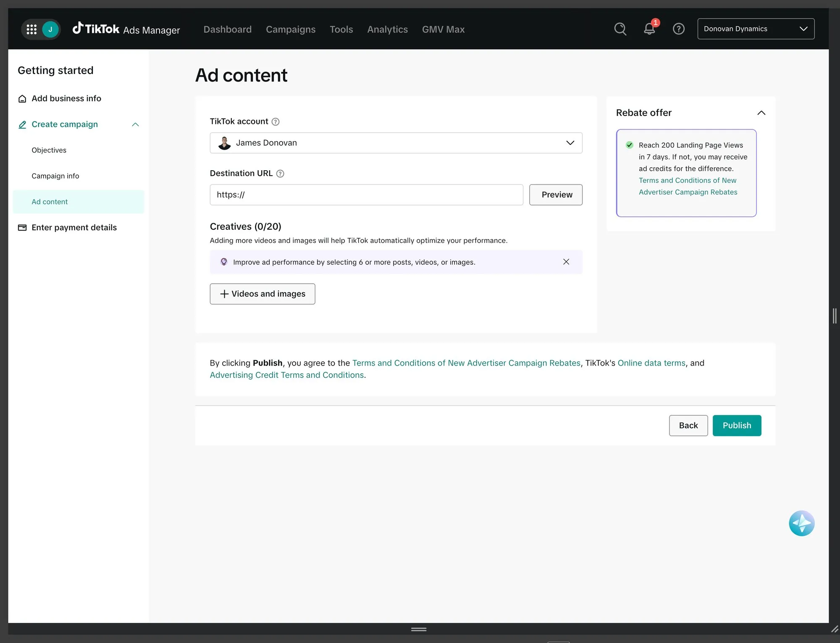Click the Destination URL input field
Screen dimensions: 840x643
pyautogui.click(x=367, y=195)
